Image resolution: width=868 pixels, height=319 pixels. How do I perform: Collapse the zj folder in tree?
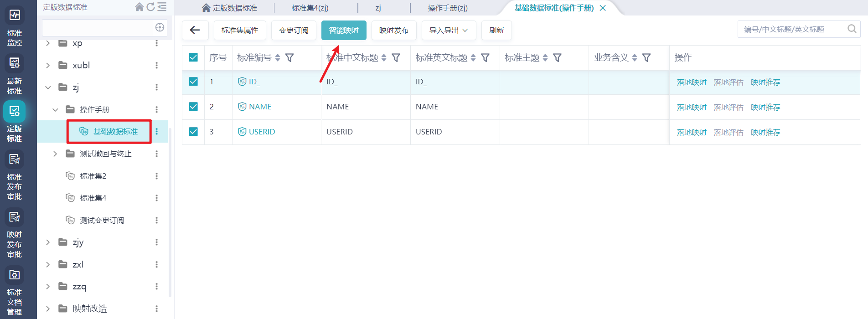coord(48,87)
